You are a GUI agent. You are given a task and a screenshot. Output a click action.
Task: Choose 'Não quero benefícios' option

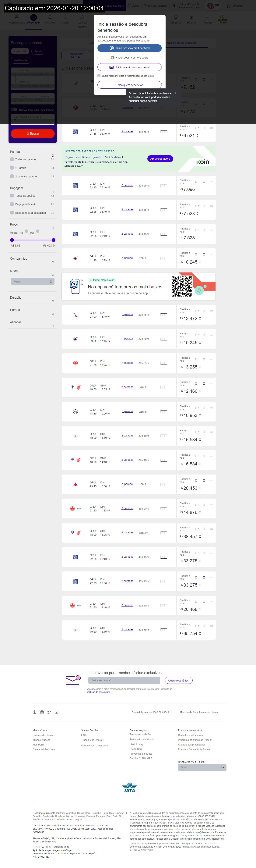130,85
